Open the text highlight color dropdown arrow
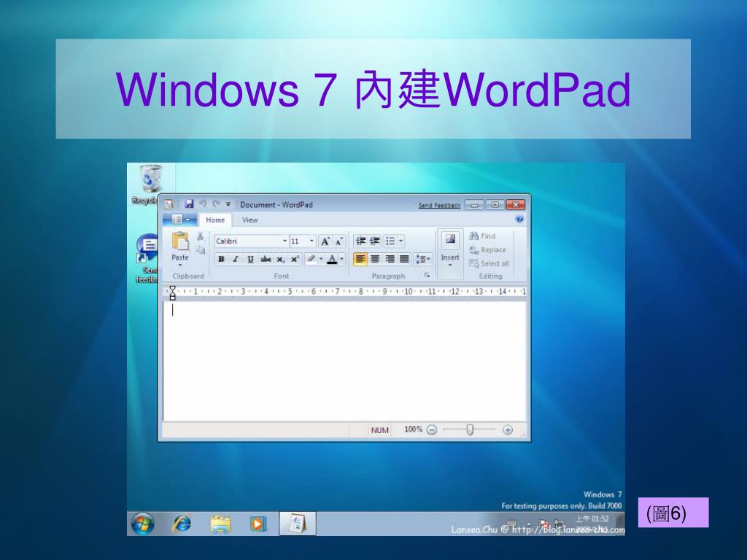This screenshot has width=747, height=560. pyautogui.click(x=321, y=259)
